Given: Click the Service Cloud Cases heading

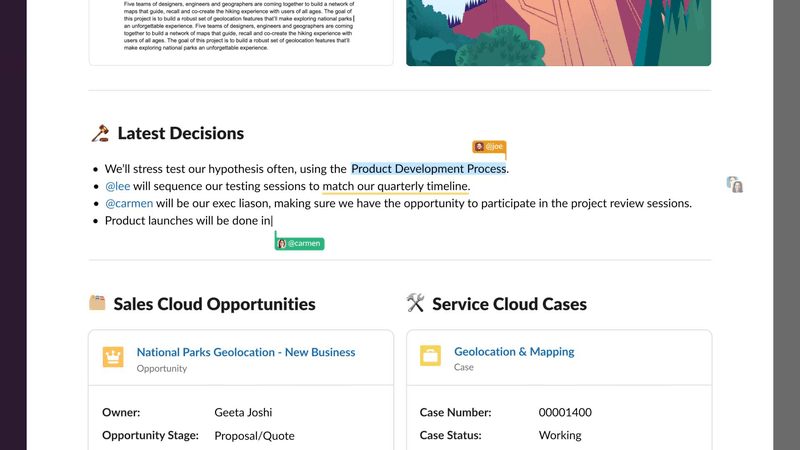Looking at the screenshot, I should pos(509,304).
